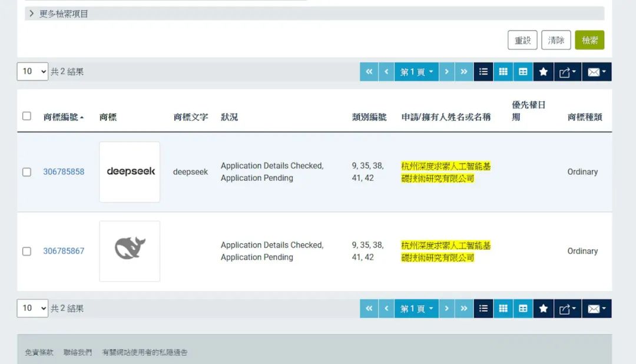Switch to list view in bottom toolbar
This screenshot has width=636, height=364.
pyautogui.click(x=483, y=309)
